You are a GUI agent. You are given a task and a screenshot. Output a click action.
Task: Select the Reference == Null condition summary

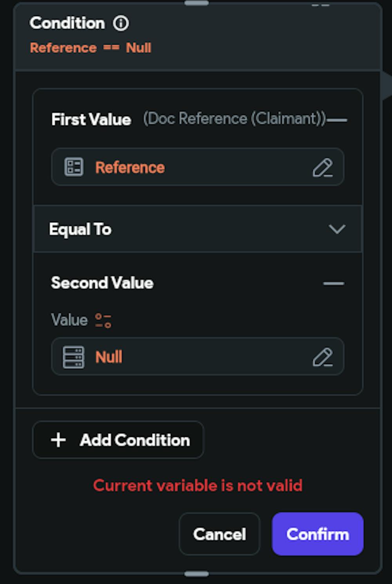(91, 47)
